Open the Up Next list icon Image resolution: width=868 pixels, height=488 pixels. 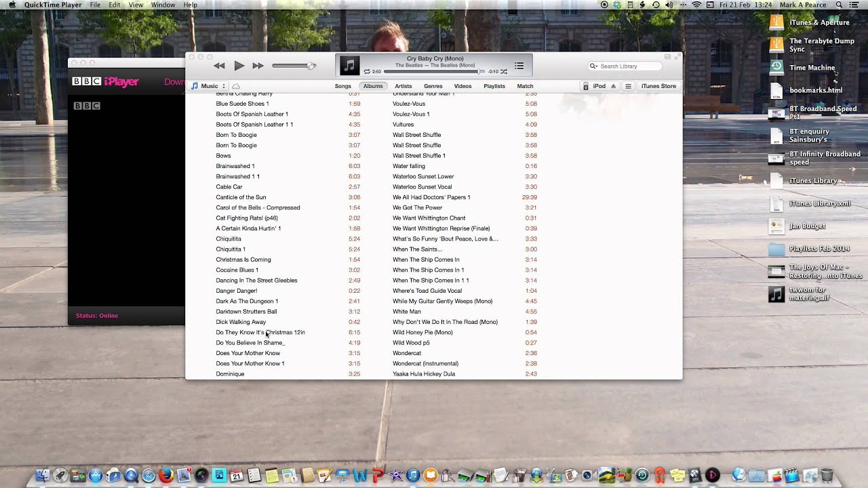pyautogui.click(x=519, y=66)
